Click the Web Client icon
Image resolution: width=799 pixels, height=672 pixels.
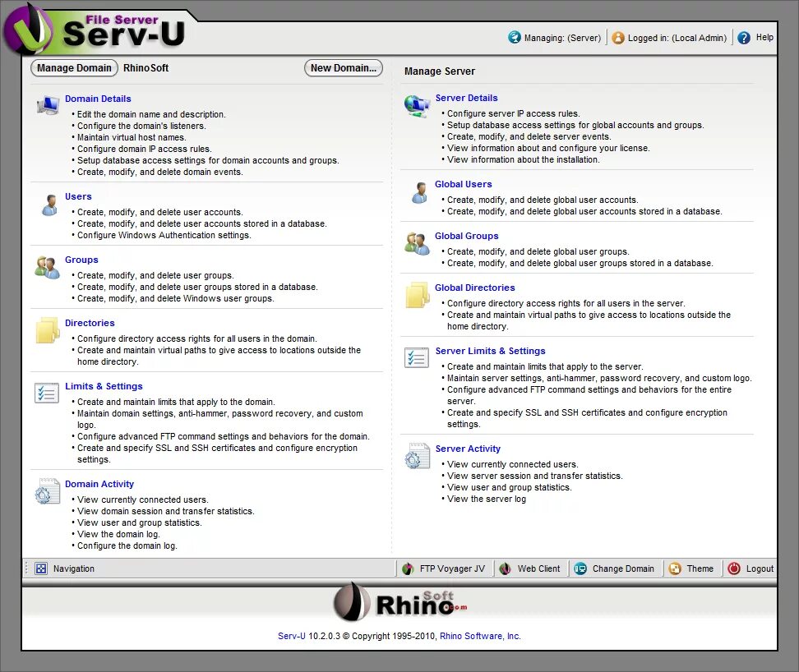pyautogui.click(x=505, y=568)
